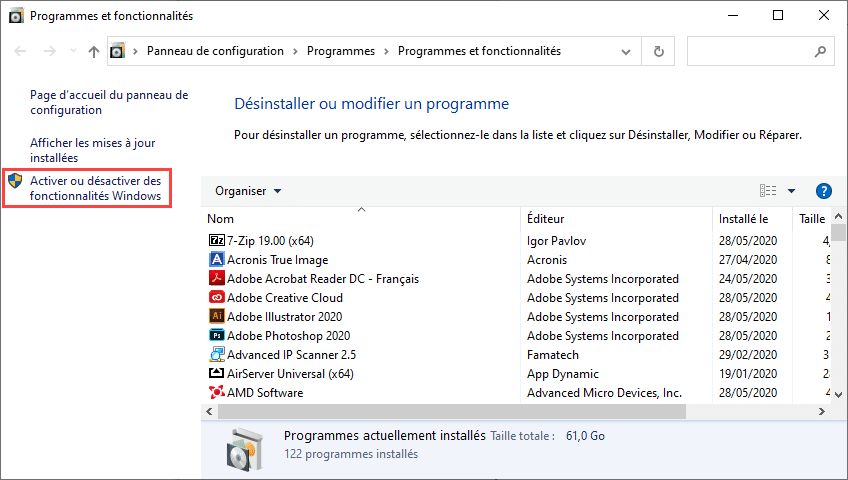This screenshot has height=480, width=848.
Task: Go up one folder level arrow
Action: [93, 51]
